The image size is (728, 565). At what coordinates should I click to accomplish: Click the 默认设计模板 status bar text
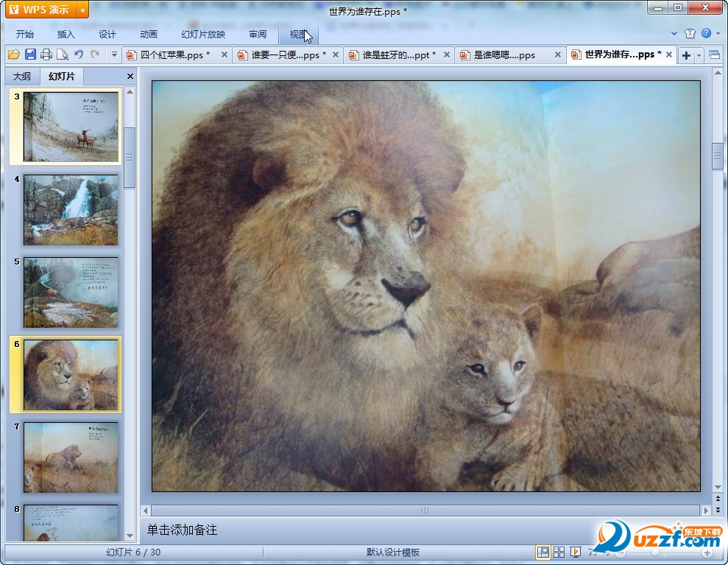393,552
